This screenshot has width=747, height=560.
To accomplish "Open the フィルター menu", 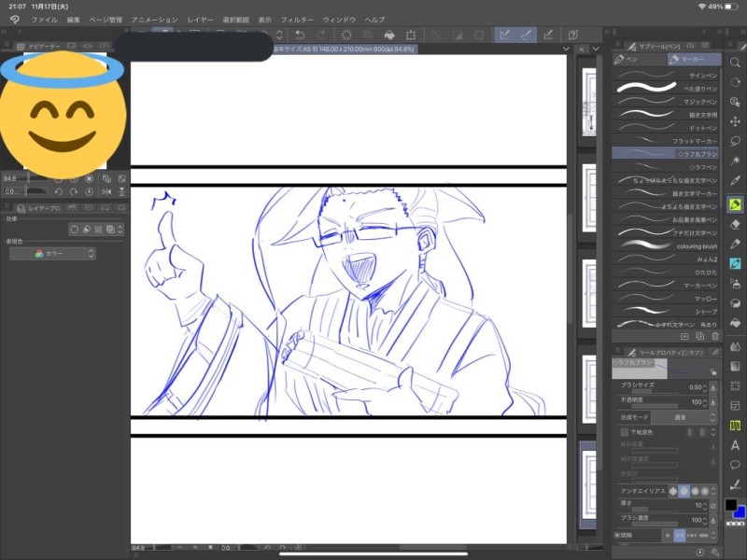I will 297,20.
